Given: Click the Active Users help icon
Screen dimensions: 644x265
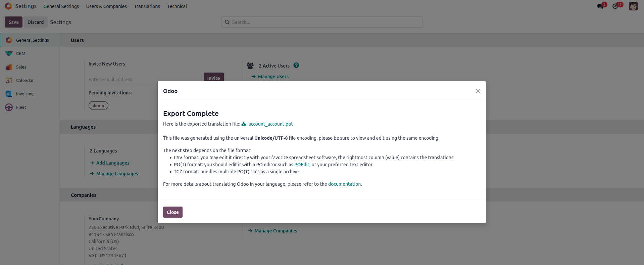Looking at the screenshot, I should (x=296, y=65).
